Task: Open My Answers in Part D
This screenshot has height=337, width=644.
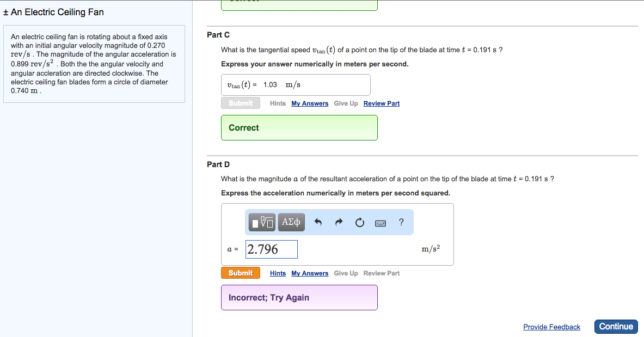Action: 310,273
